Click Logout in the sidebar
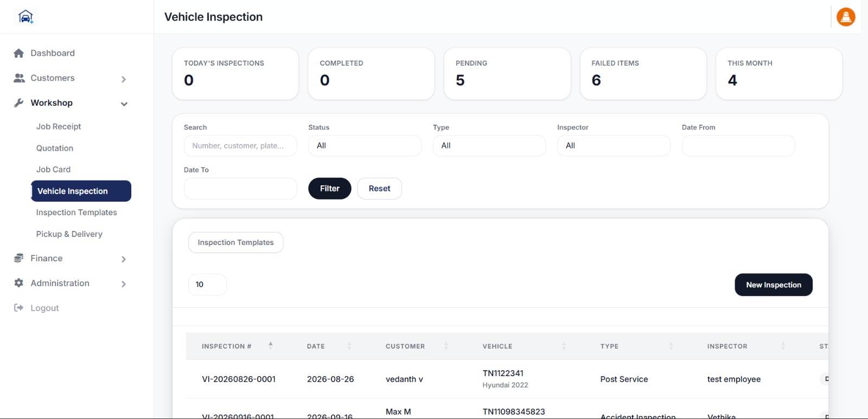The image size is (868, 419). click(44, 308)
